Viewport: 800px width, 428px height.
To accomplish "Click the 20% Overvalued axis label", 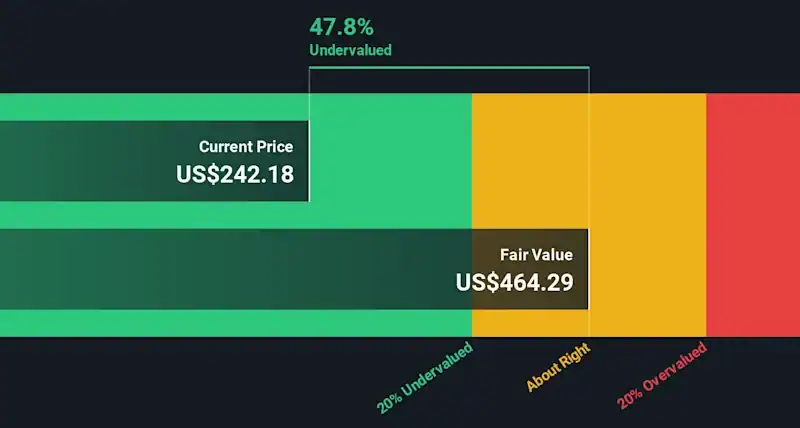I will tap(662, 375).
